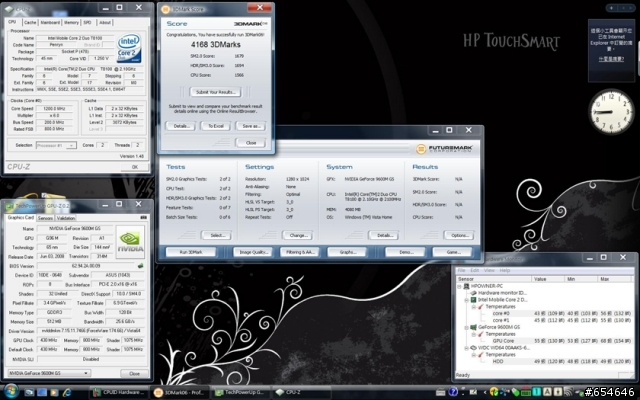The height and width of the screenshot is (400, 640).
Task: Click the GeForce 9600M GS card icon in monitor
Action: [x=473, y=327]
